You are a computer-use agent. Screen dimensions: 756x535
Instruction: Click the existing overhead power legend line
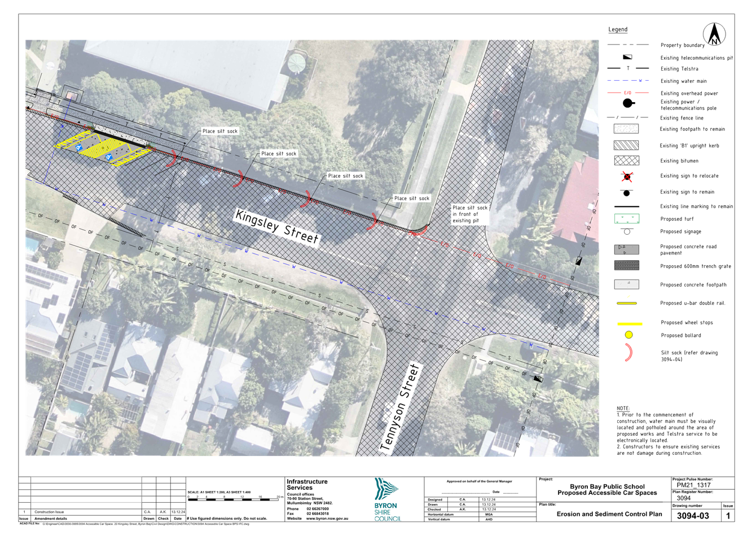[626, 93]
